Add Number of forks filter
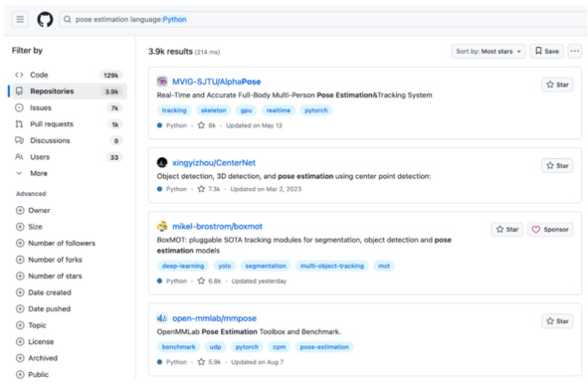 point(49,260)
